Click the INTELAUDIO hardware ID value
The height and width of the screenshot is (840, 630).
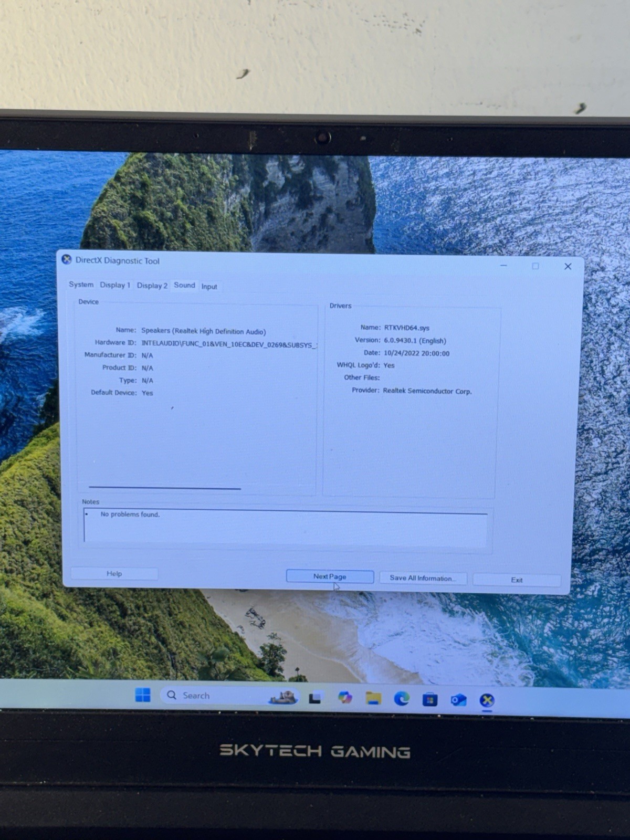pyautogui.click(x=229, y=344)
